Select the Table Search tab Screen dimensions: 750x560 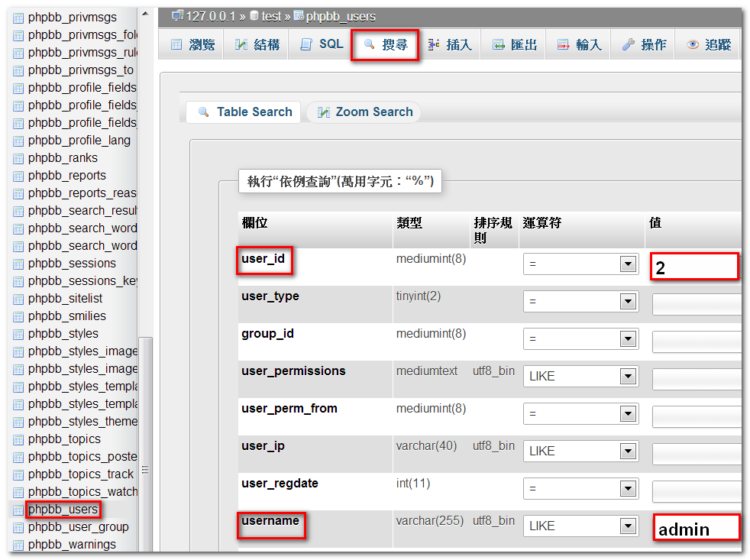[x=244, y=112]
